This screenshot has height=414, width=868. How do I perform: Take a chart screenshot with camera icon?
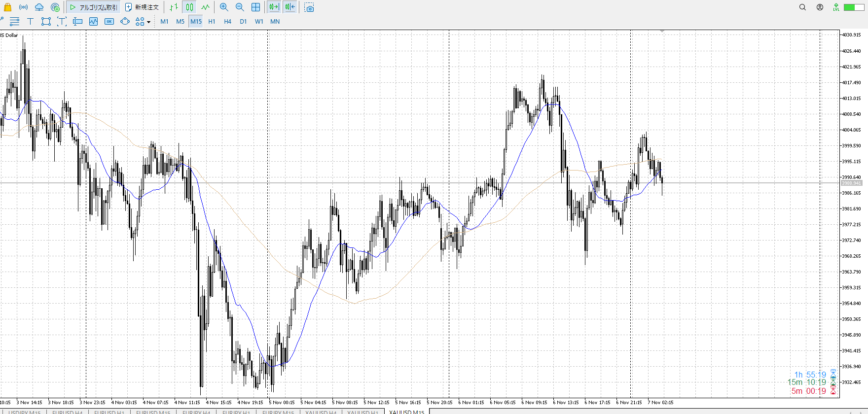309,7
